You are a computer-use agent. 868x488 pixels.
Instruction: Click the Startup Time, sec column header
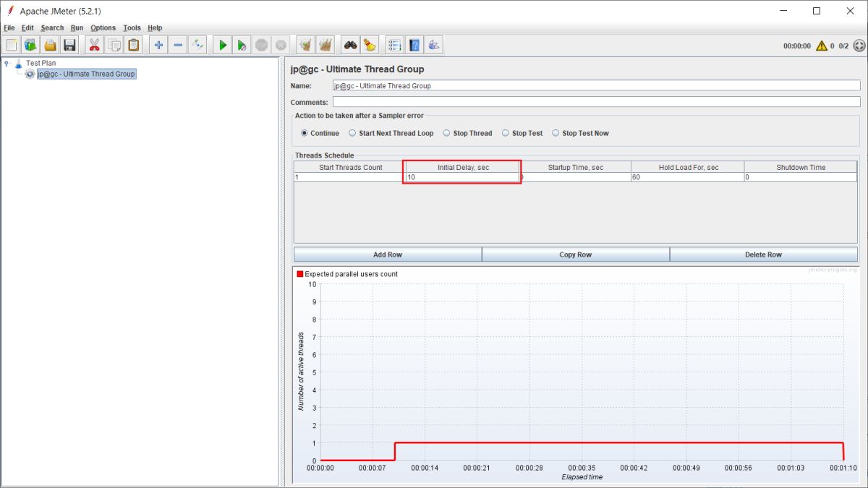pyautogui.click(x=575, y=167)
